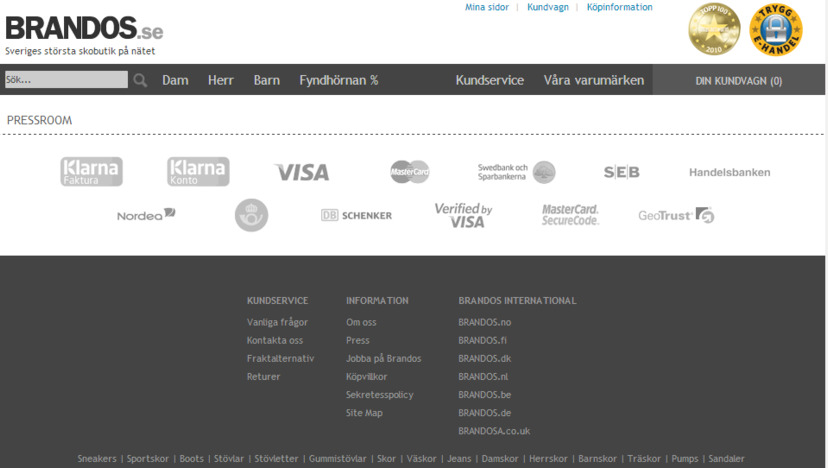Viewport: 828px width, 468px height.
Task: Open the Skor category link
Action: 386,458
